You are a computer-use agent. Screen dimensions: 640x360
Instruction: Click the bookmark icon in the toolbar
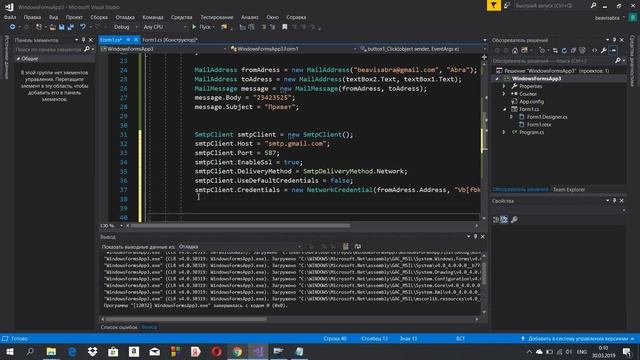tap(284, 27)
